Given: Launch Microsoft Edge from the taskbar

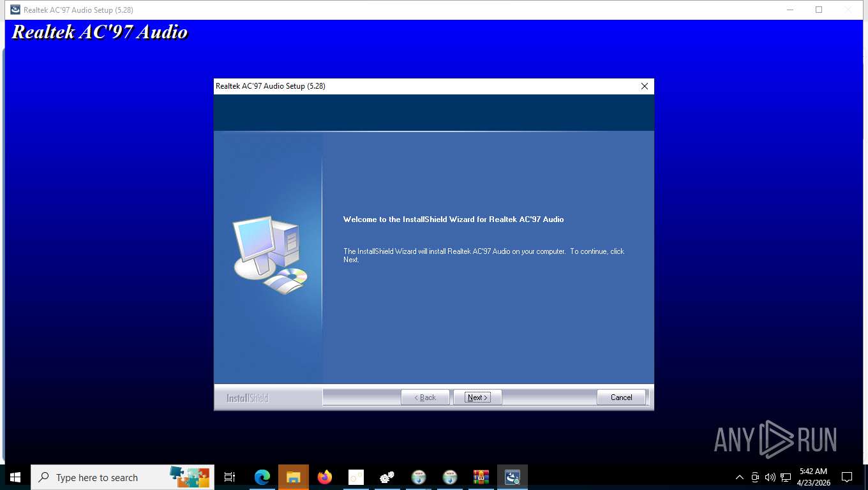Looking at the screenshot, I should click(x=262, y=477).
